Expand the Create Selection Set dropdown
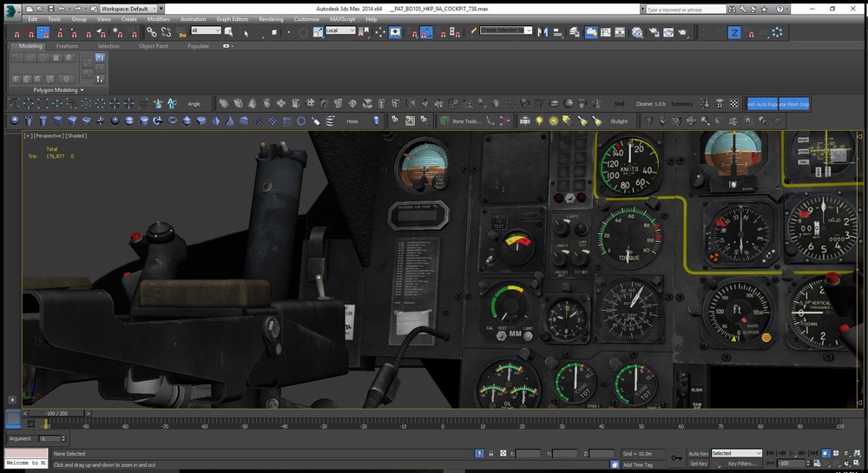 (x=529, y=30)
